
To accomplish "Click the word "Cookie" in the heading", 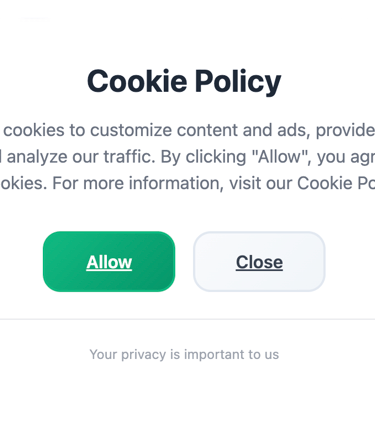I will point(137,81).
